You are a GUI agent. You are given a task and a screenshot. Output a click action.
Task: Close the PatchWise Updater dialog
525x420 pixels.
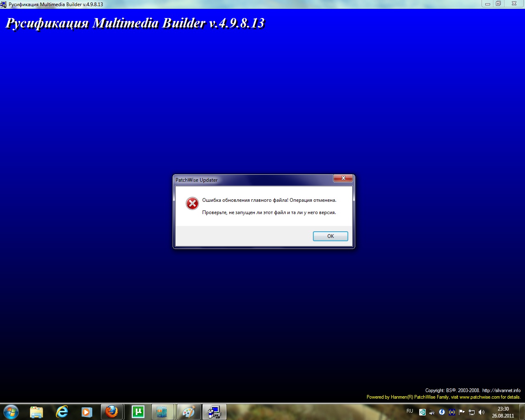[343, 178]
